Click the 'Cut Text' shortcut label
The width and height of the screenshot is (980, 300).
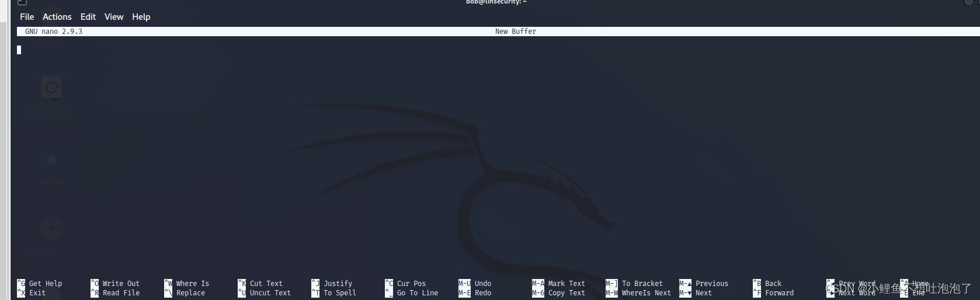266,284
